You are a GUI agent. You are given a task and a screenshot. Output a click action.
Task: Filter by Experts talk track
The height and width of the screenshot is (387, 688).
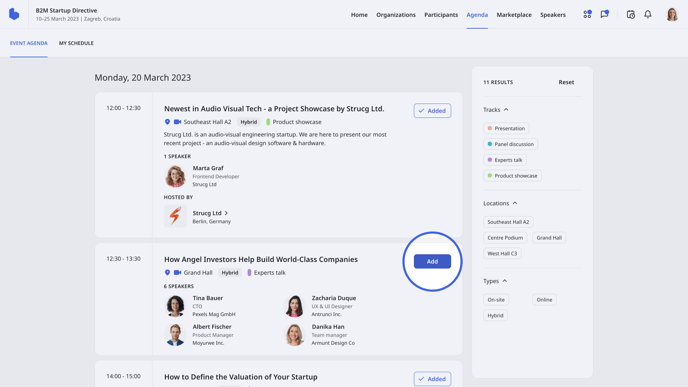click(x=505, y=160)
